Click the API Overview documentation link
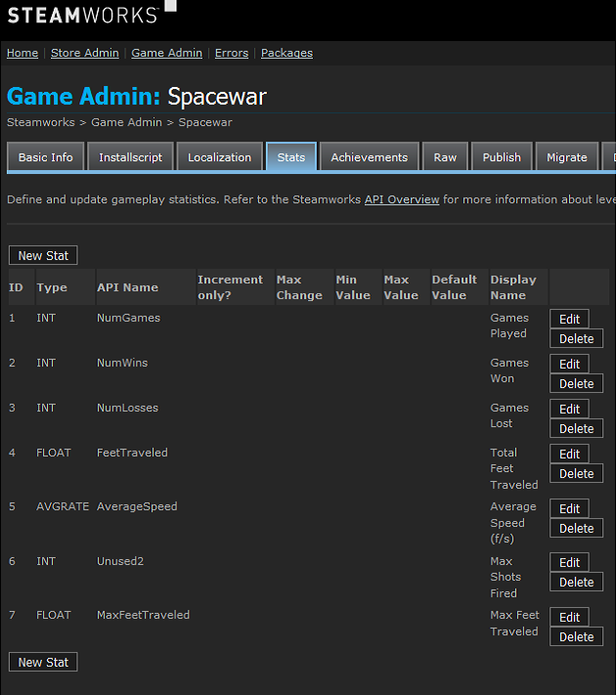Image resolution: width=616 pixels, height=695 pixels. (402, 199)
